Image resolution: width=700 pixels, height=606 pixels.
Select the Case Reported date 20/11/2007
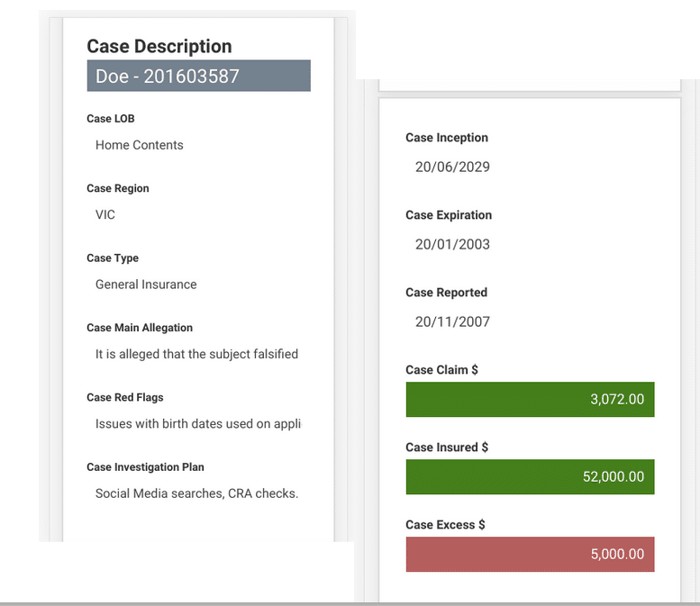point(452,322)
